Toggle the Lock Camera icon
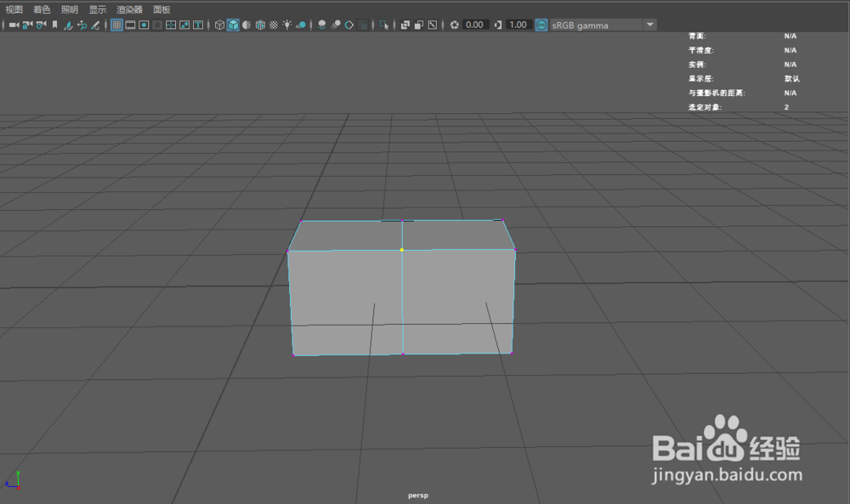The height and width of the screenshot is (504, 850). pyautogui.click(x=27, y=25)
